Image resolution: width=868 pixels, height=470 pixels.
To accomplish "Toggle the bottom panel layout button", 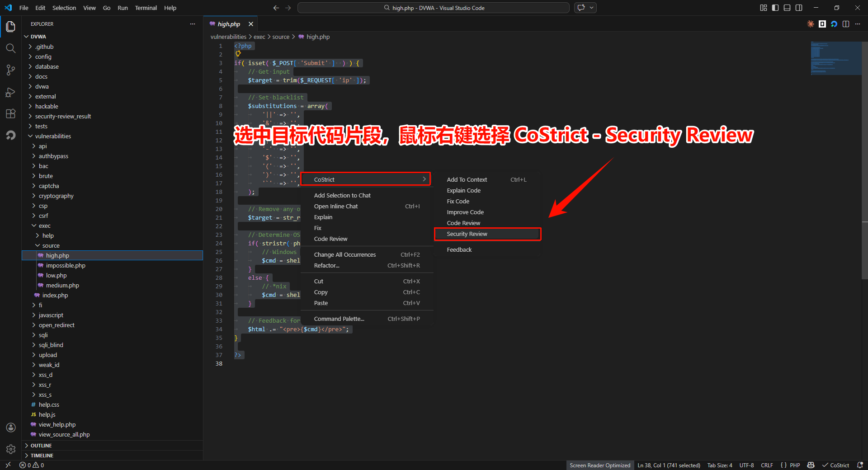I will coord(787,8).
